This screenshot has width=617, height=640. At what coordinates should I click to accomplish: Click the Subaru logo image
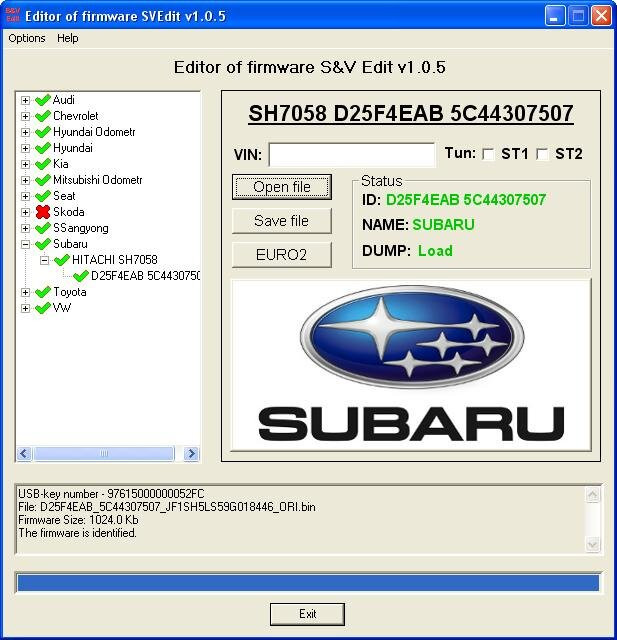411,365
